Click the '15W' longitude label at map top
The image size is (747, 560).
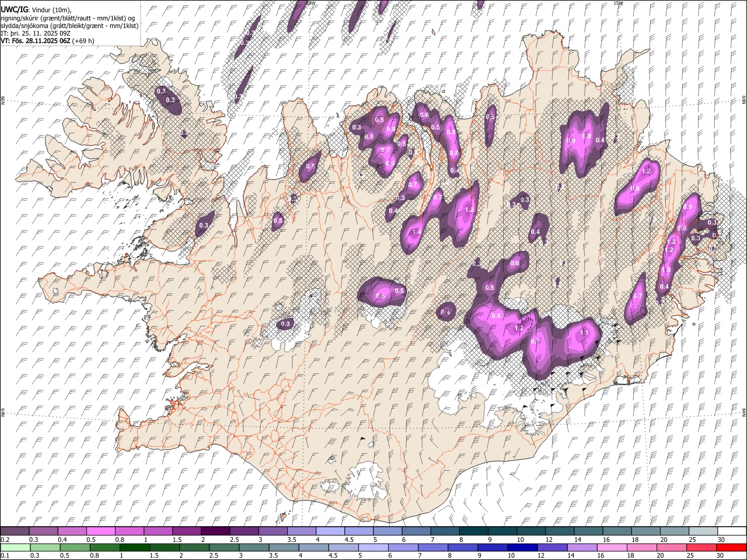[618, 3]
